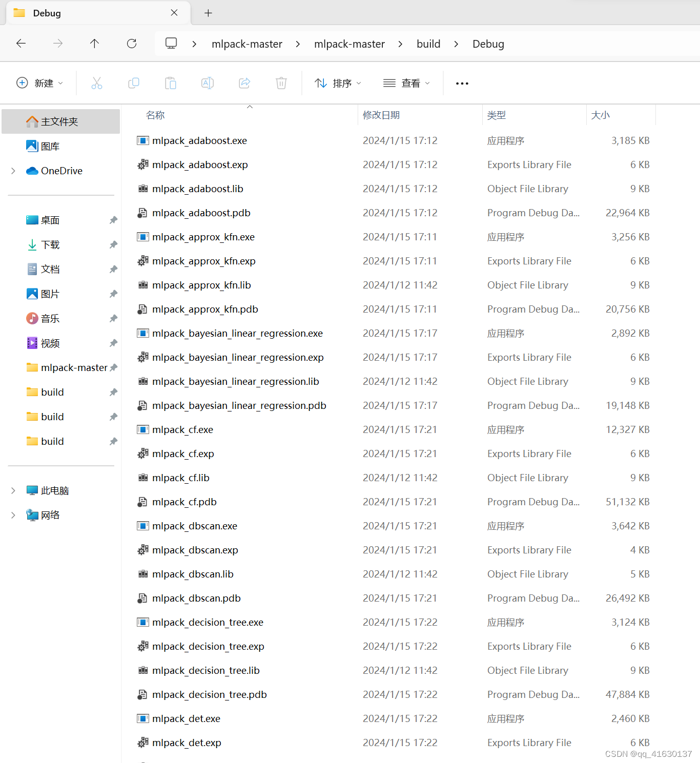The image size is (700, 763).
Task: Click the Rename icon in the toolbar
Action: click(208, 83)
